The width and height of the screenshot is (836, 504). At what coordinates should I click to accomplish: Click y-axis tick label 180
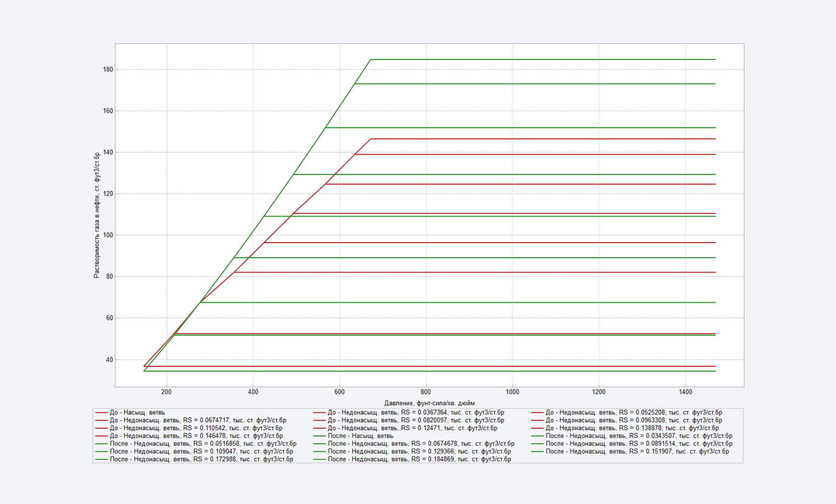(108, 69)
